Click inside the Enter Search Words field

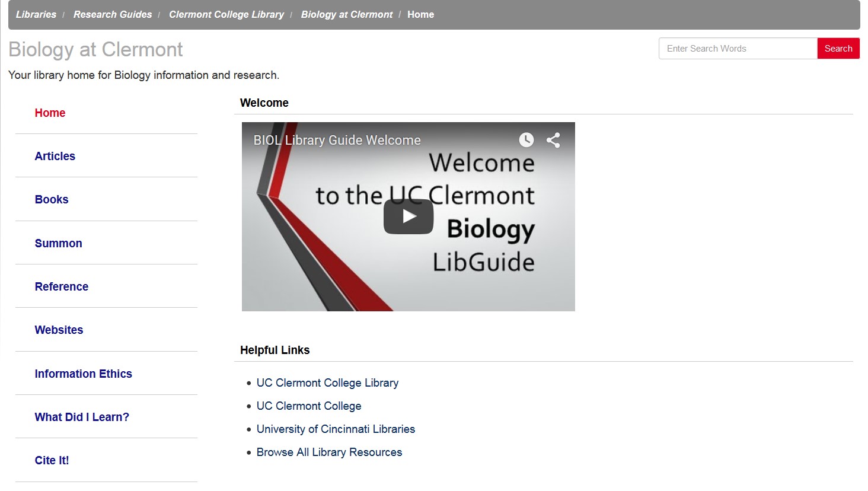[738, 48]
